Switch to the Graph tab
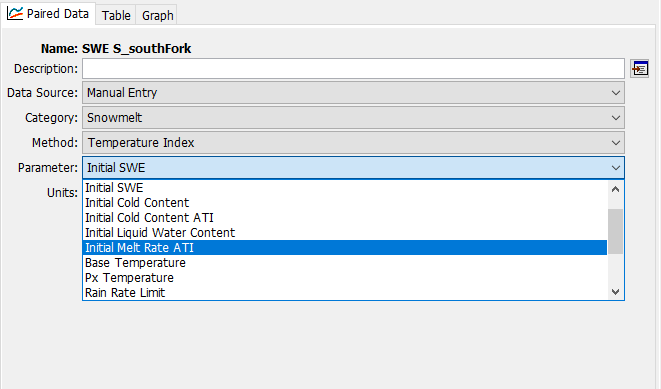This screenshot has width=661, height=389. pyautogui.click(x=158, y=16)
